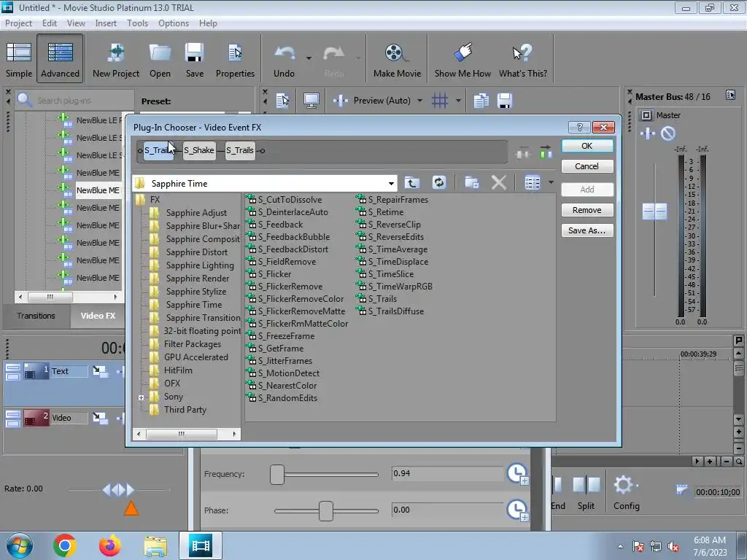Click the Windows Start button
747x560 pixels.
click(x=19, y=545)
